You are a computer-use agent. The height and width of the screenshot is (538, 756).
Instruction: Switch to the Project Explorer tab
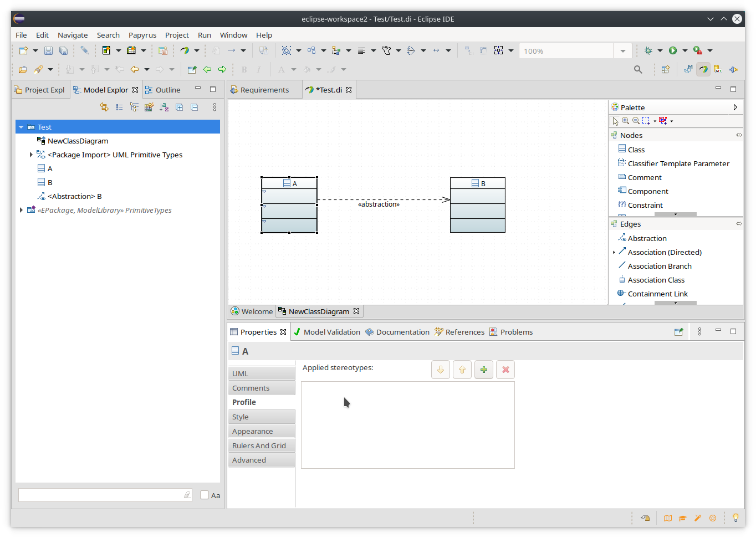40,90
